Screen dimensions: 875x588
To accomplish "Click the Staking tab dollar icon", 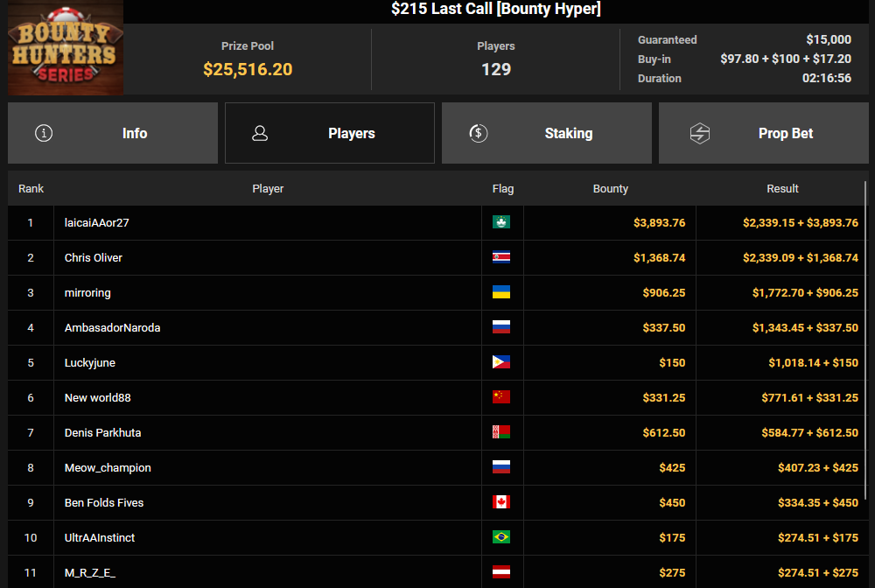I will (x=478, y=133).
